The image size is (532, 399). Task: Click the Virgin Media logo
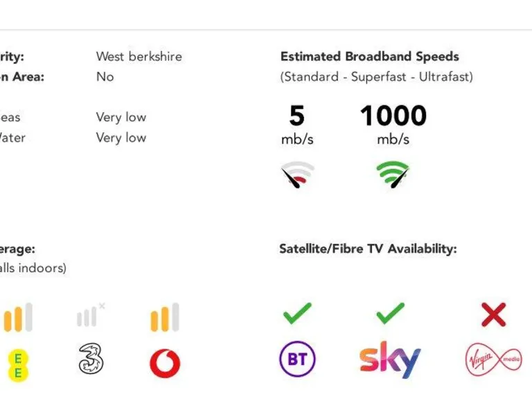(x=493, y=360)
